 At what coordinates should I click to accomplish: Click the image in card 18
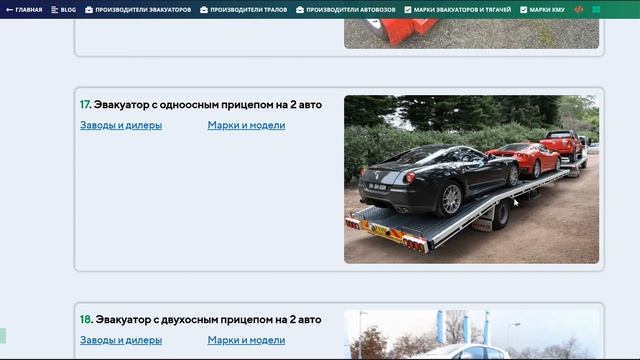471,334
